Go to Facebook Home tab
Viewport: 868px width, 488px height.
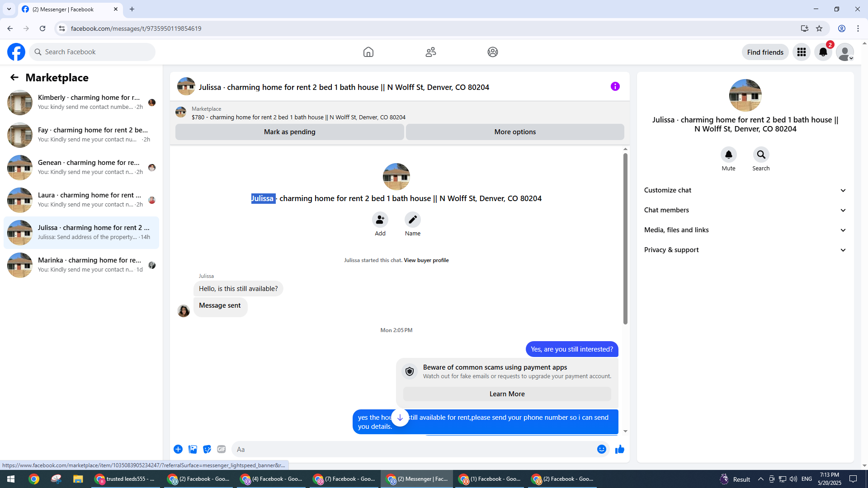click(x=368, y=52)
